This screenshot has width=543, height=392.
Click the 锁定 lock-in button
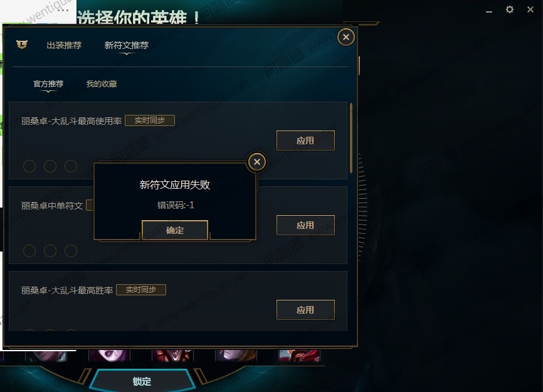pyautogui.click(x=142, y=381)
